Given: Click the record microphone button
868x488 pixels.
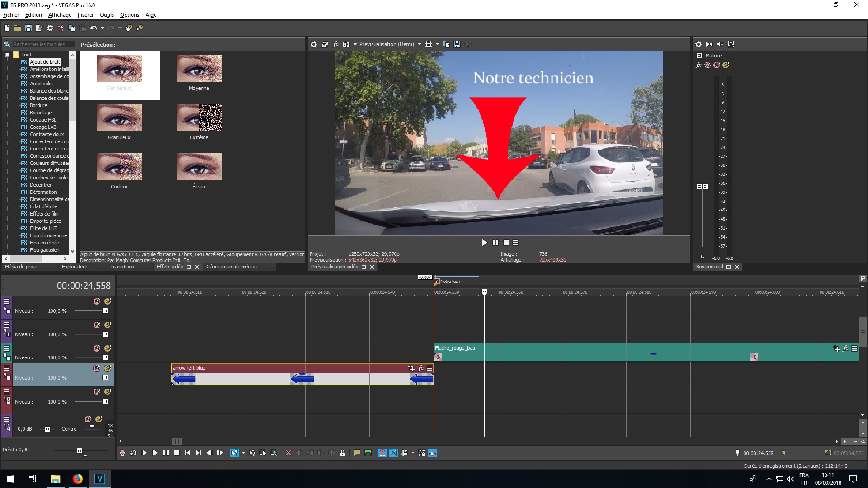Looking at the screenshot, I should (x=122, y=453).
